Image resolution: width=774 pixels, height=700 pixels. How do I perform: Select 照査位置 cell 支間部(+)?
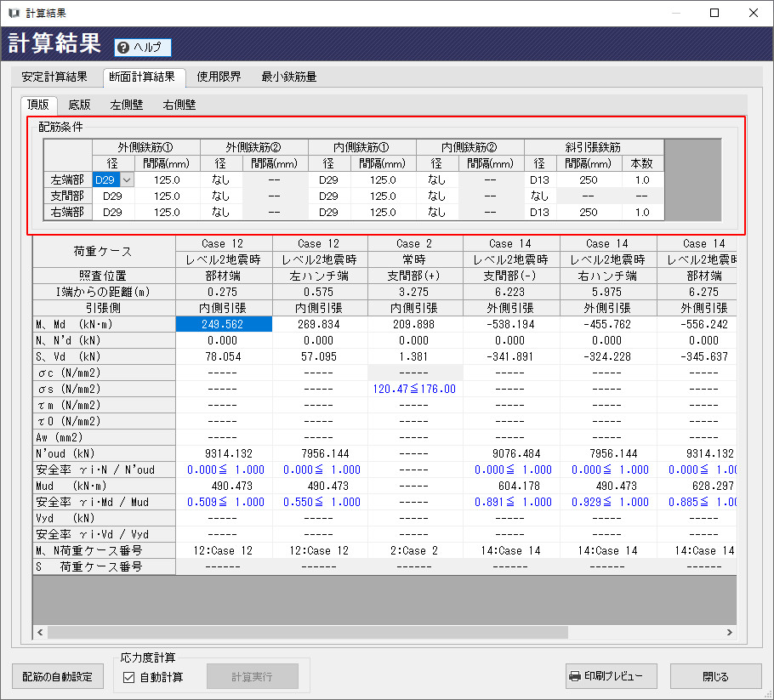pos(415,276)
